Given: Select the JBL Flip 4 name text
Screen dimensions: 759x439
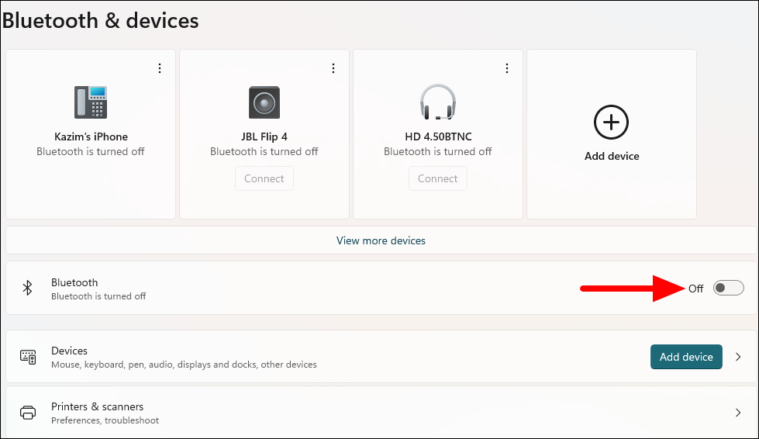Looking at the screenshot, I should [264, 136].
